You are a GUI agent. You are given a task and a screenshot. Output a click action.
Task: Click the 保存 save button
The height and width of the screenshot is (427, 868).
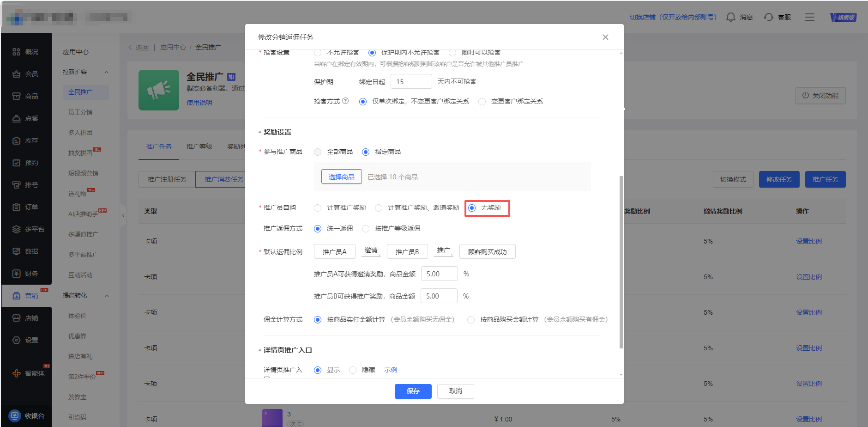[x=413, y=391]
